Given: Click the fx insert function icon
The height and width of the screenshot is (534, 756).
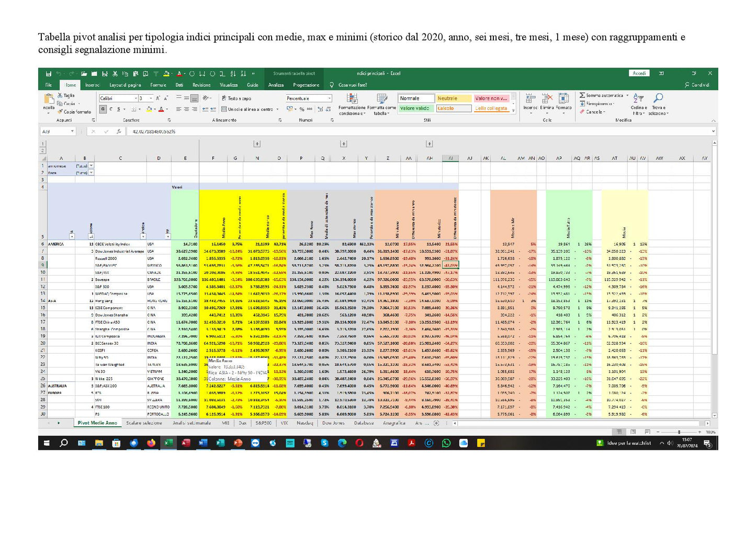Looking at the screenshot, I should coord(119,132).
